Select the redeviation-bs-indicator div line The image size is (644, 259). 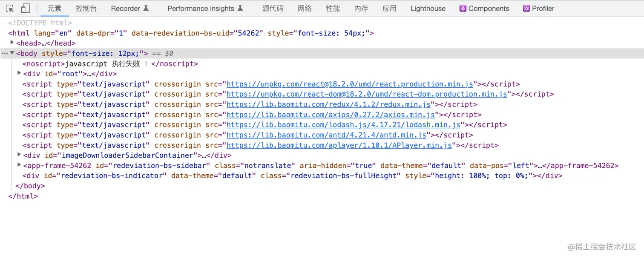(x=292, y=176)
